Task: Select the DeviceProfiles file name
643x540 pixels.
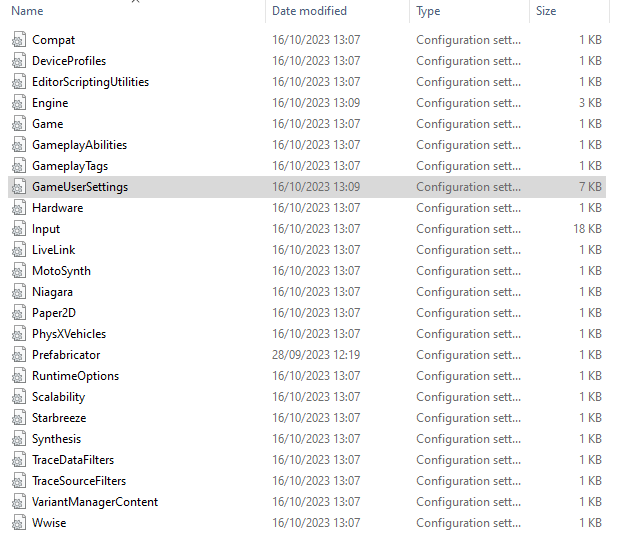Action: (68, 61)
